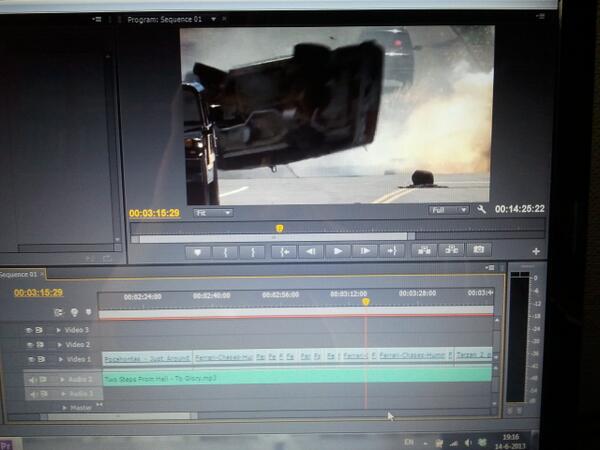This screenshot has width=600, height=450.
Task: Click the timeline timecode 00:03:15:29
Action: tap(38, 293)
